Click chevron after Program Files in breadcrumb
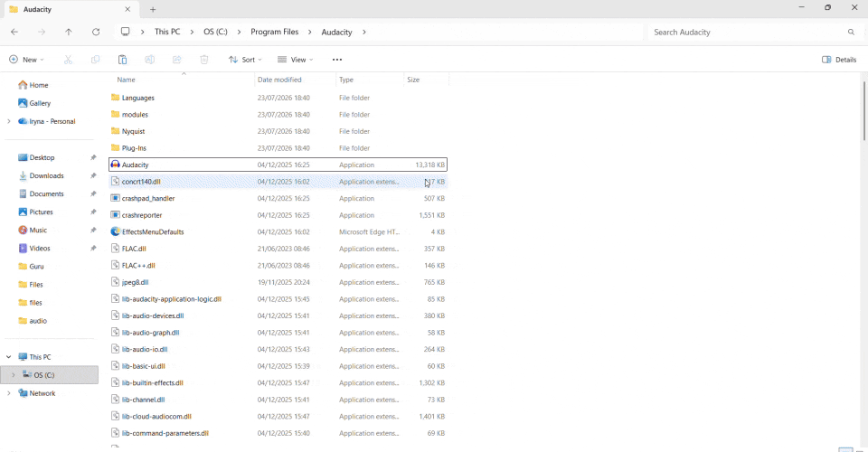Image resolution: width=868 pixels, height=452 pixels. point(310,32)
